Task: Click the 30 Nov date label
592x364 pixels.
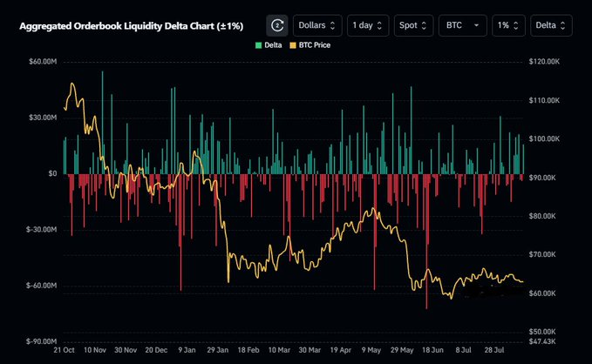Action: 126,350
